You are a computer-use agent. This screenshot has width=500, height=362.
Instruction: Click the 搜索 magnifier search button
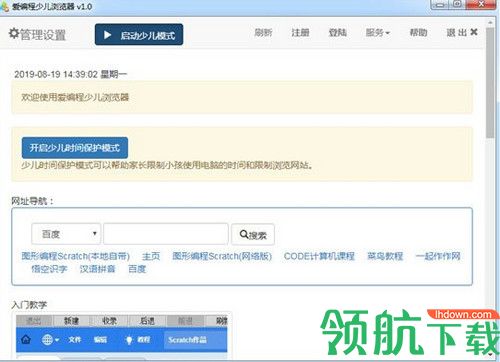pos(253,235)
